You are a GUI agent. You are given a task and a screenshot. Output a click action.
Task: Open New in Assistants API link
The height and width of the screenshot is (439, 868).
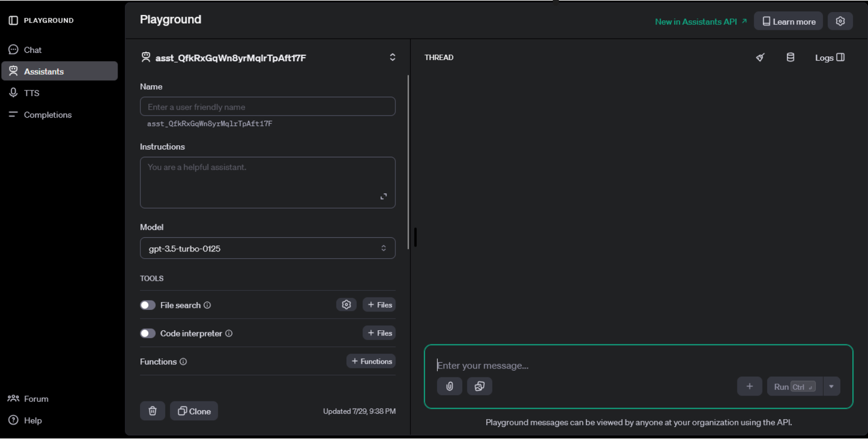point(701,21)
